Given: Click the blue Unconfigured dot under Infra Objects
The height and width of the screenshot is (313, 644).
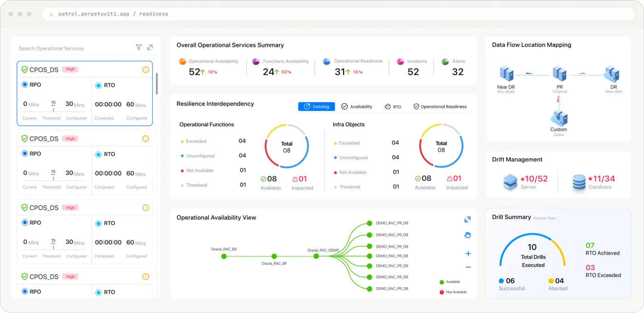Looking at the screenshot, I should (335, 158).
